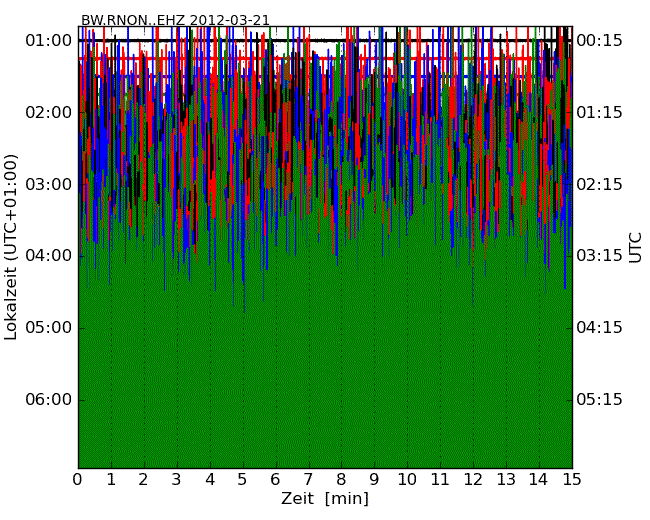
Task: Pick the x-axis tick label 6
Action: 275,480
